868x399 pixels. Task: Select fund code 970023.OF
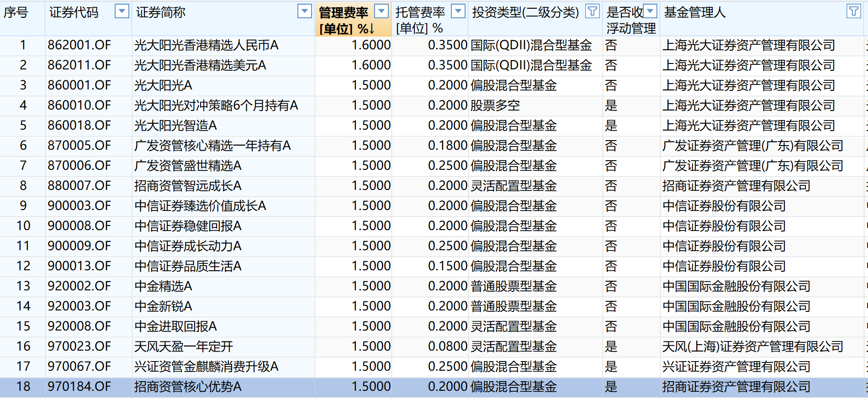(79, 346)
